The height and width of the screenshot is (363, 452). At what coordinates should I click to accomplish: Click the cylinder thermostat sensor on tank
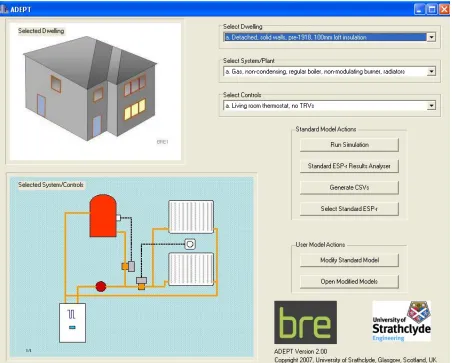pos(118,218)
